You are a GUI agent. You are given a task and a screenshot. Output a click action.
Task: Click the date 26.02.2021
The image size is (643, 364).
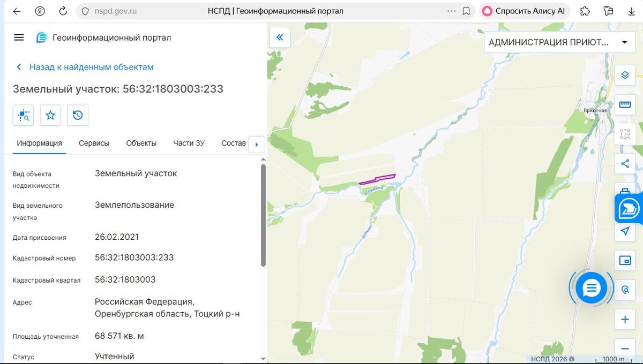click(117, 237)
